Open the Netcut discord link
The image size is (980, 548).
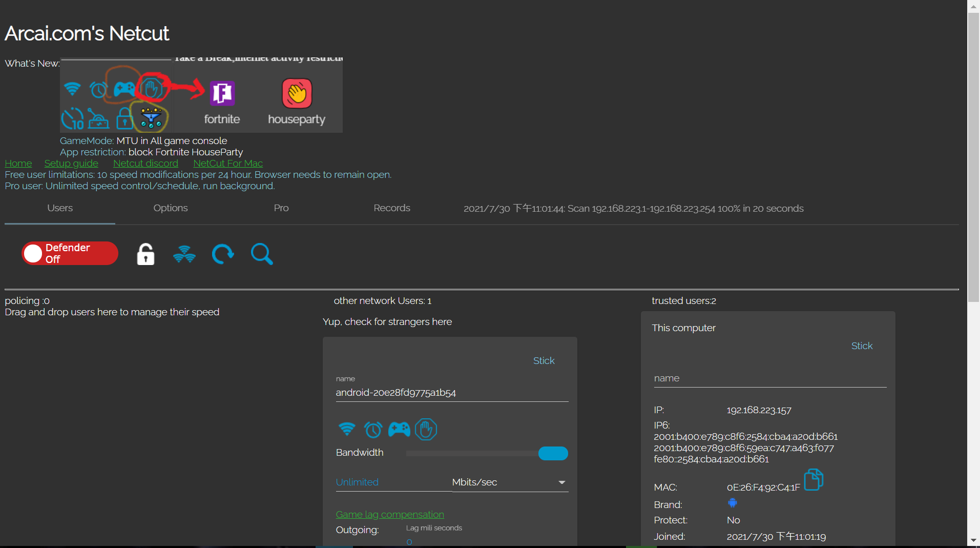(x=145, y=164)
